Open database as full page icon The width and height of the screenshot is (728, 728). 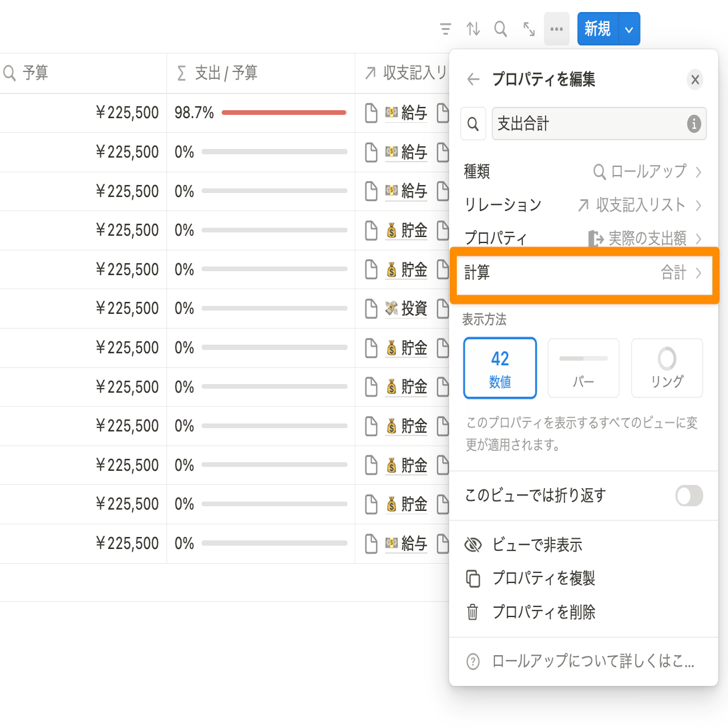(x=529, y=29)
